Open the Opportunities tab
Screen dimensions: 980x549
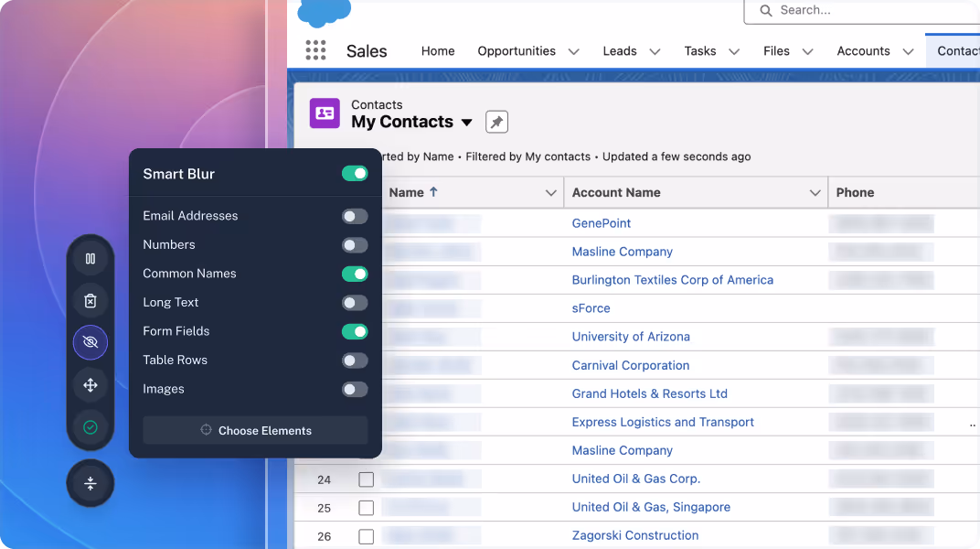517,50
